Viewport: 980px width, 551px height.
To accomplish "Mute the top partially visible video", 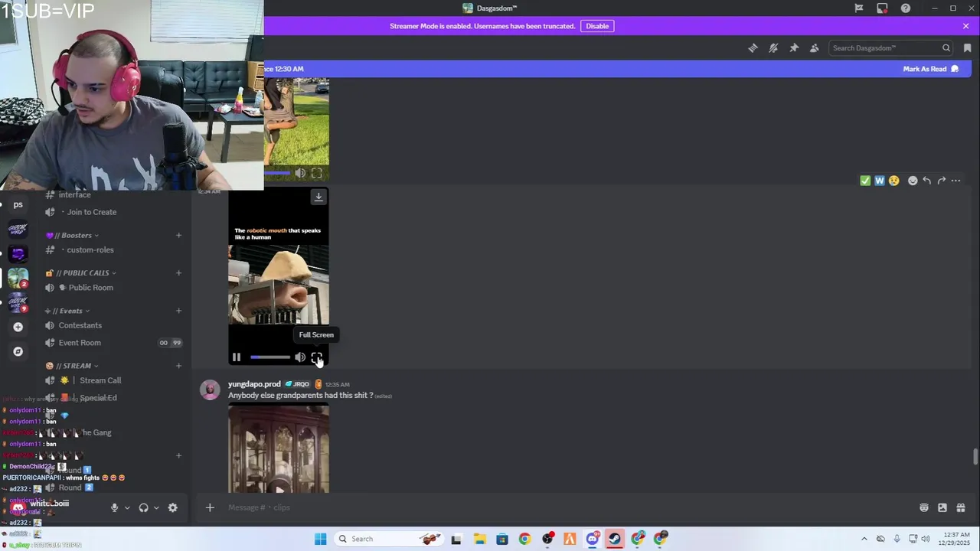I will pos(300,174).
